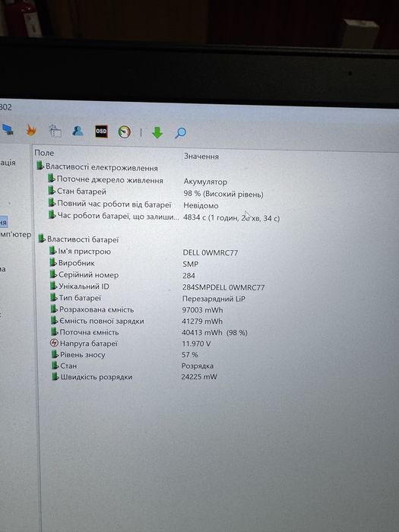
Task: Select the Розрахована ємність row
Action: point(92,309)
